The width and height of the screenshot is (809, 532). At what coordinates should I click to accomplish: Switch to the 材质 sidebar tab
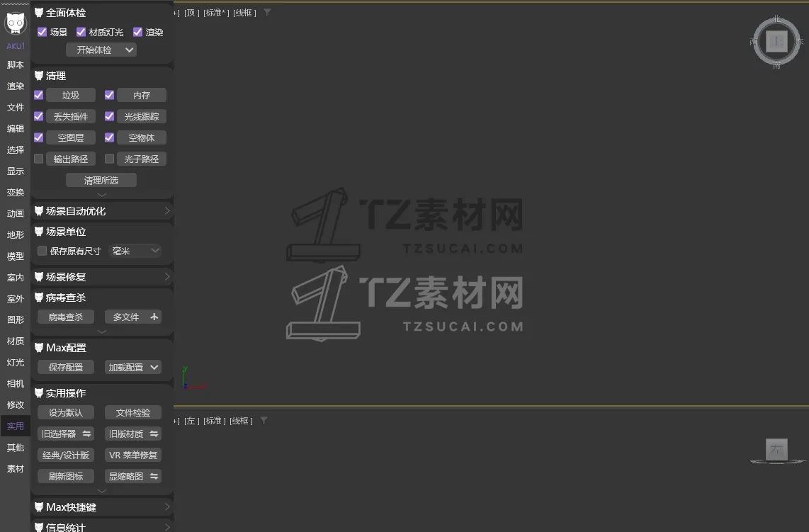coord(15,341)
